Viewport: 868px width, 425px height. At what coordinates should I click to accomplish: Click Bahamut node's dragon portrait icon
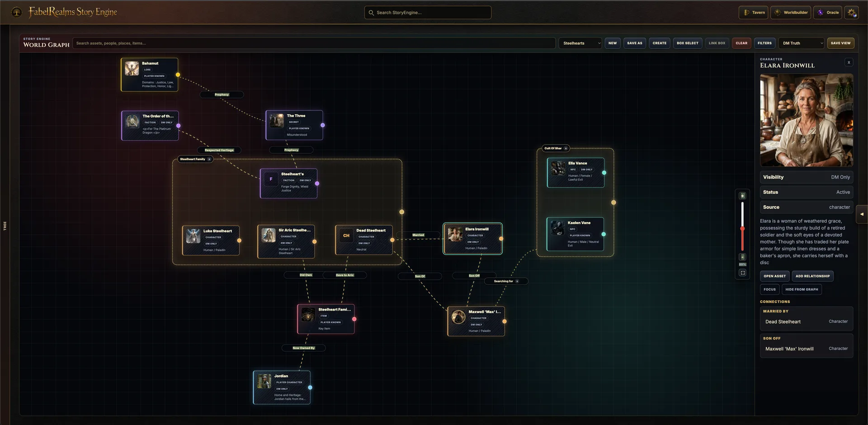click(132, 68)
